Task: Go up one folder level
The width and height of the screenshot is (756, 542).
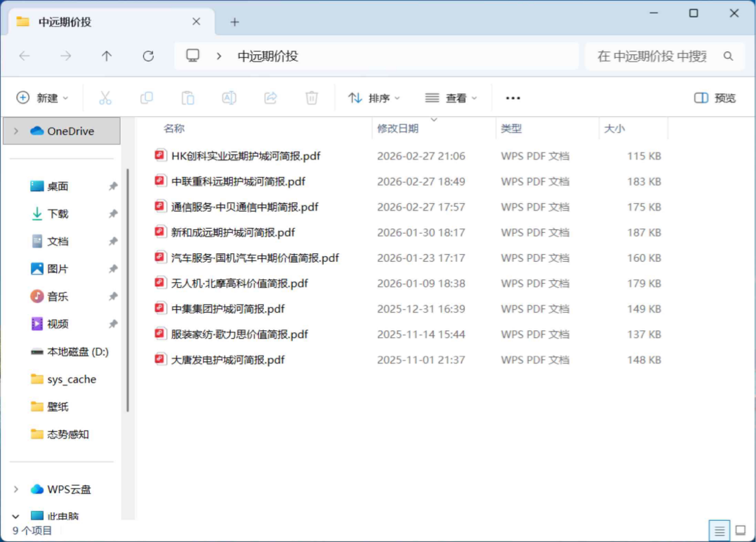Action: click(x=106, y=56)
